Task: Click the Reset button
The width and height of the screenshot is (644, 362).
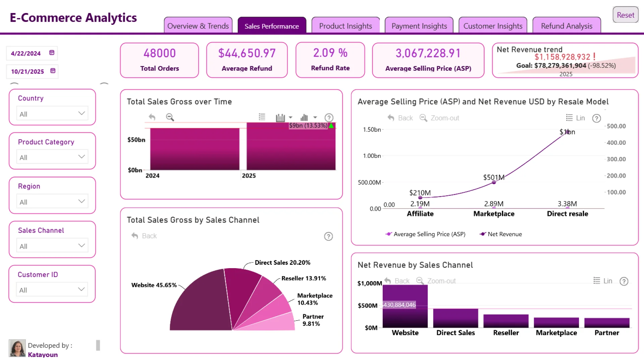Action: coord(625,15)
